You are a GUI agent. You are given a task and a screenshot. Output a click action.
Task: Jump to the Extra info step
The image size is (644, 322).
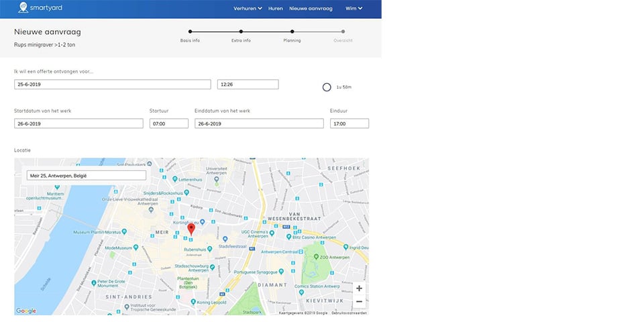coord(241,32)
